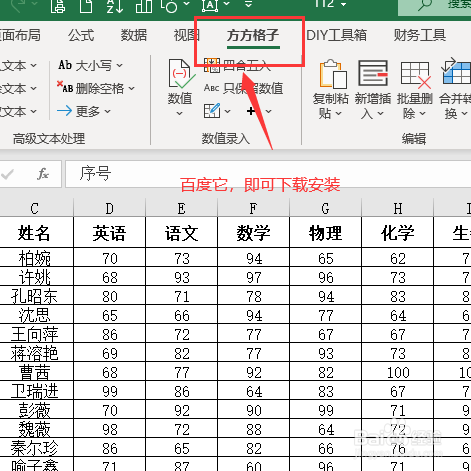
Task: Select column F header
Action: click(x=253, y=209)
